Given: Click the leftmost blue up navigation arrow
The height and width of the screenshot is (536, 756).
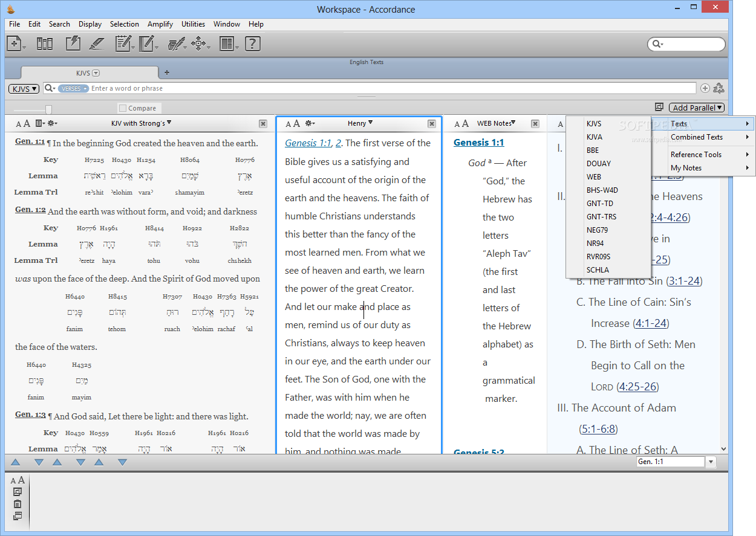Looking at the screenshot, I should (x=16, y=462).
